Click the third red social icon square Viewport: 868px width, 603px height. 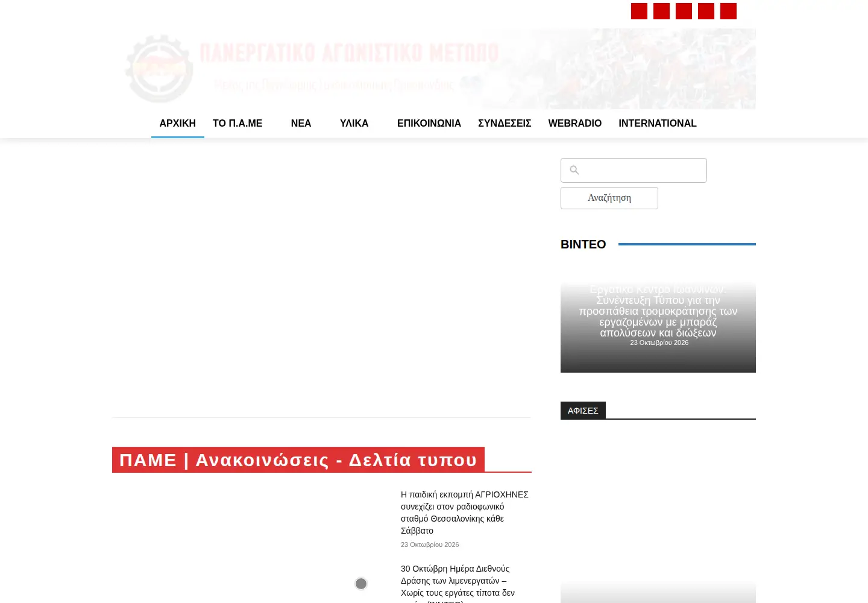point(684,11)
